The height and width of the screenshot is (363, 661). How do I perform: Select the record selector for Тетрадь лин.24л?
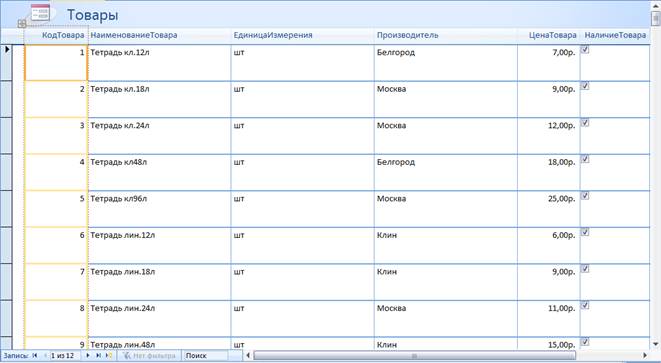click(x=6, y=318)
